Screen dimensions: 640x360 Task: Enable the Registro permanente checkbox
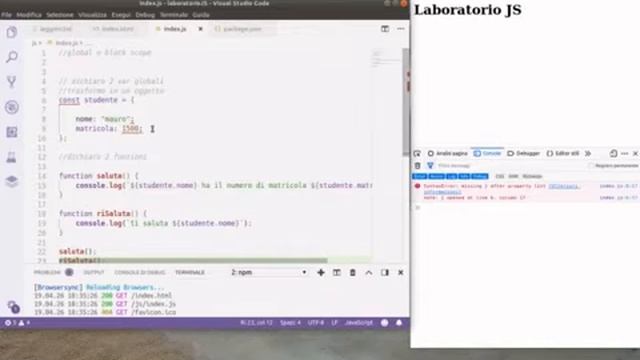[591, 166]
